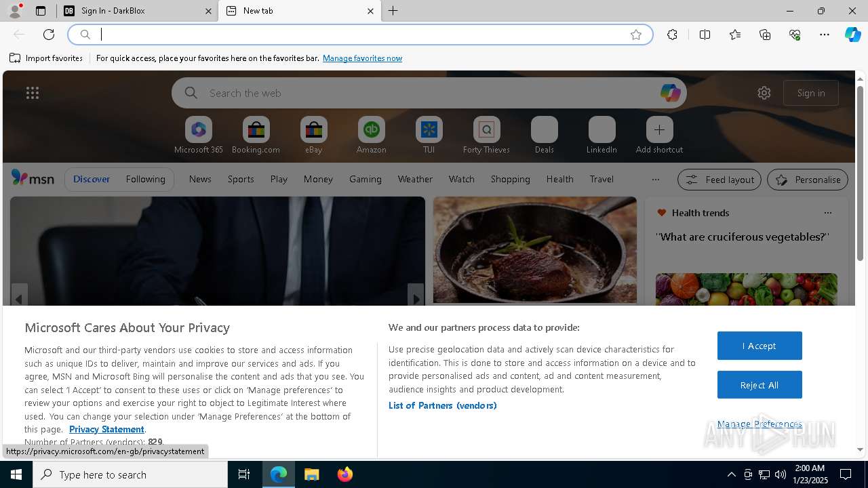This screenshot has height=488, width=868.
Task: Expand more categories ellipsis in nav bar
Action: [x=655, y=180]
